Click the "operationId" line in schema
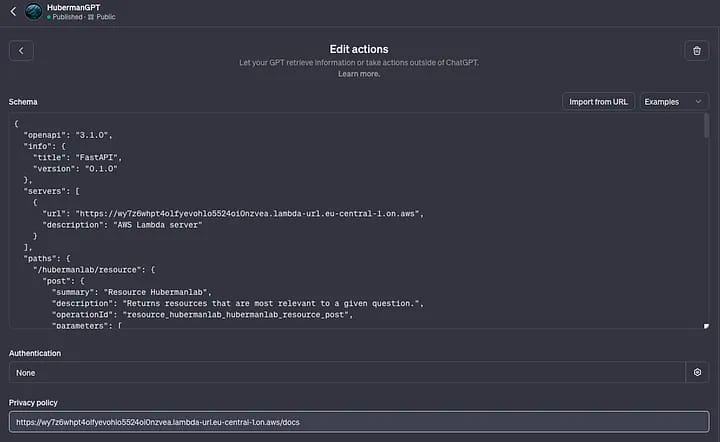Image resolution: width=720 pixels, height=442 pixels. pyautogui.click(x=202, y=314)
